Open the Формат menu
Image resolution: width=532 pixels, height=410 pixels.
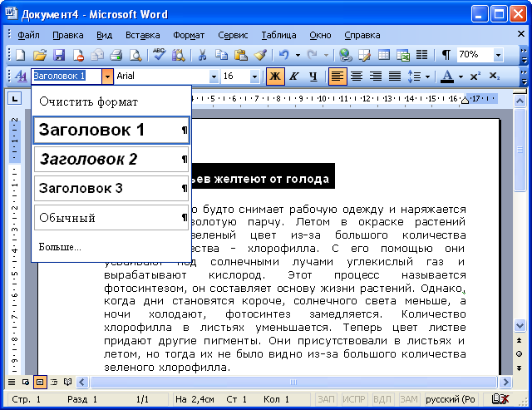(189, 35)
